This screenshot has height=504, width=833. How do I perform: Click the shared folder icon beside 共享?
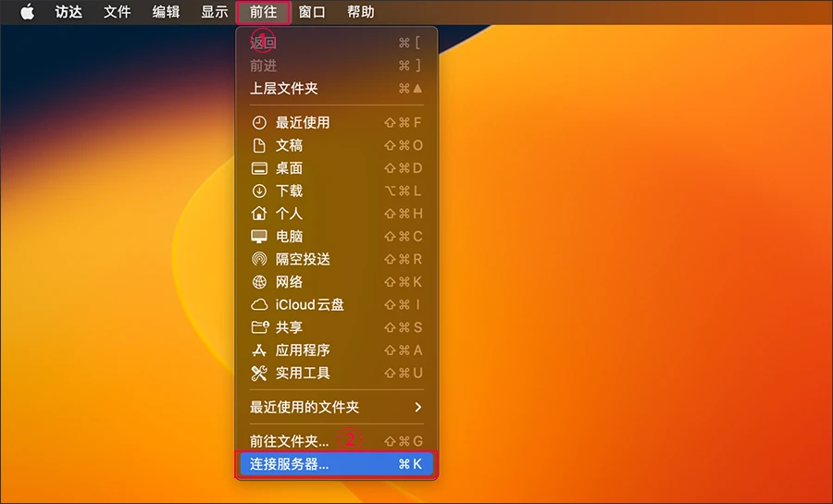click(x=259, y=327)
